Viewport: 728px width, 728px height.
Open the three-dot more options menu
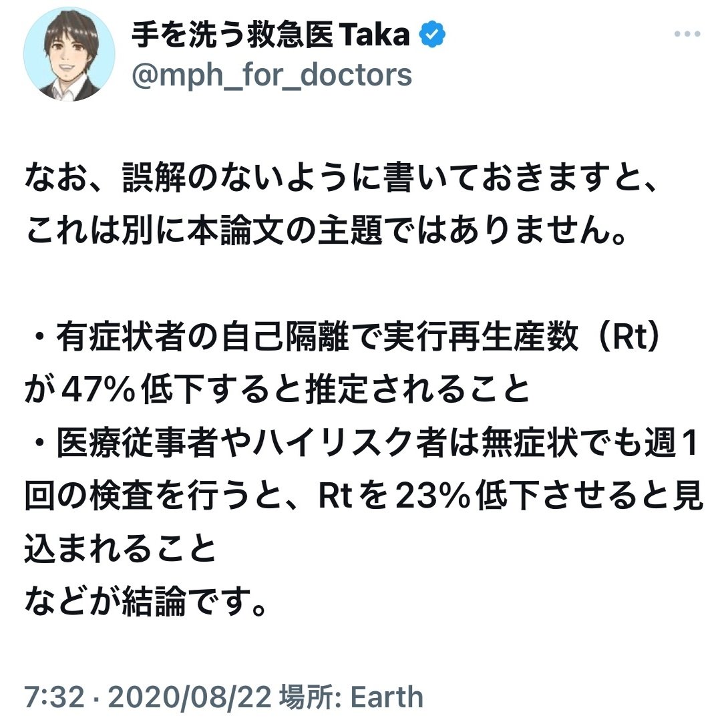tap(687, 34)
